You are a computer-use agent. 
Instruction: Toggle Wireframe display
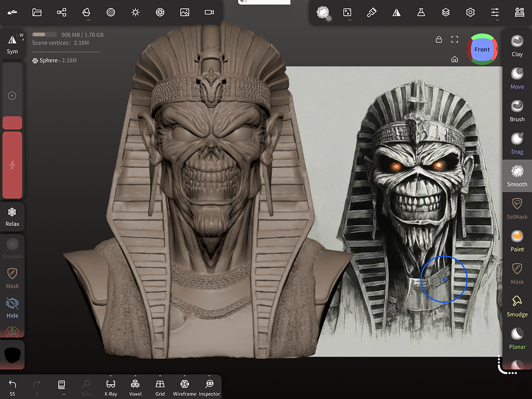point(184,387)
